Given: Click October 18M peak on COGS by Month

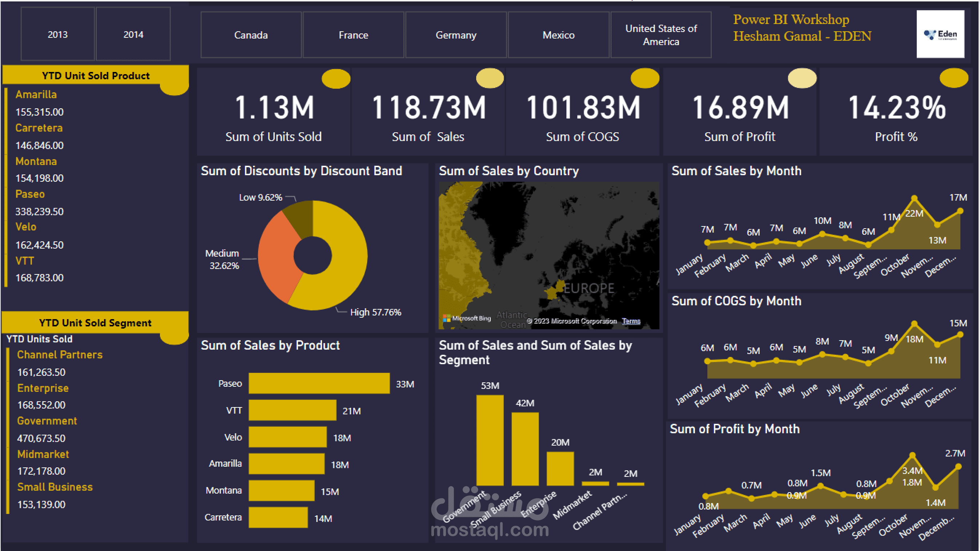Looking at the screenshot, I should pyautogui.click(x=914, y=323).
